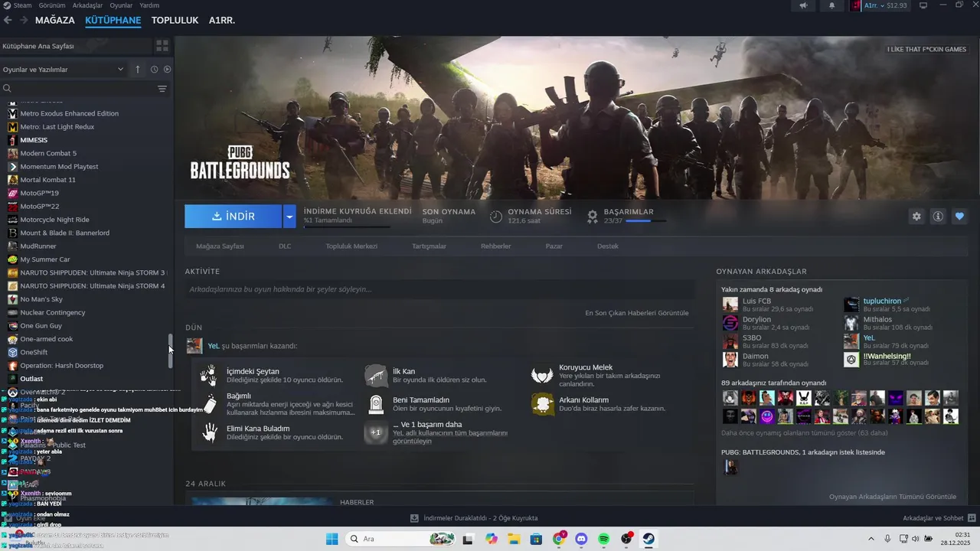Select Mount & Blade II: Bannerlord

[64, 233]
